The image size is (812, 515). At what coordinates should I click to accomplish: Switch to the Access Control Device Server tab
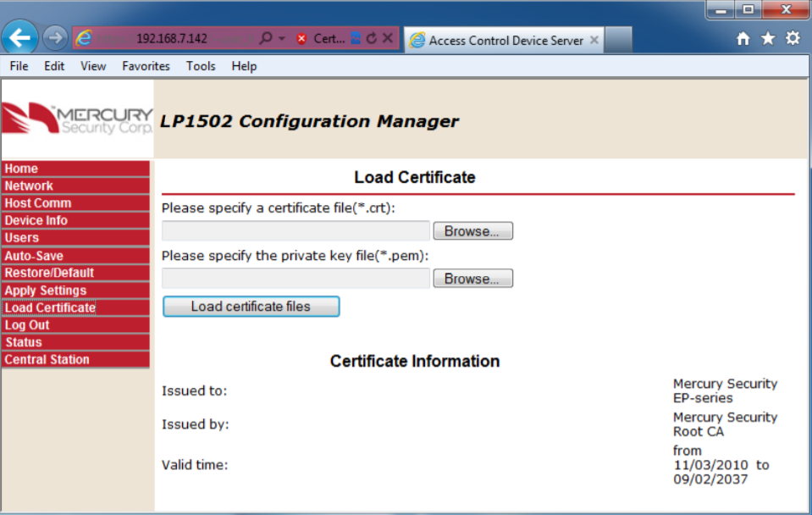[x=503, y=39]
